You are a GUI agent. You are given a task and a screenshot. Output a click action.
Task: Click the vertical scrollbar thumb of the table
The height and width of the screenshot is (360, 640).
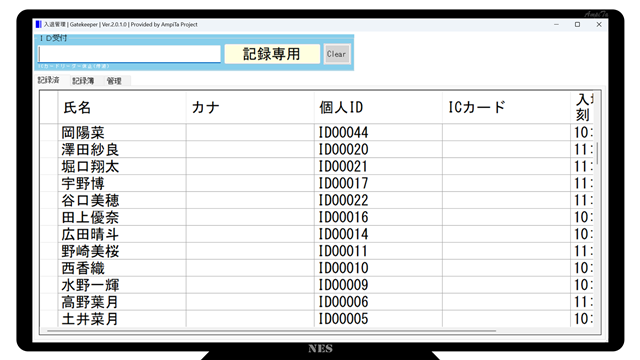point(597,153)
